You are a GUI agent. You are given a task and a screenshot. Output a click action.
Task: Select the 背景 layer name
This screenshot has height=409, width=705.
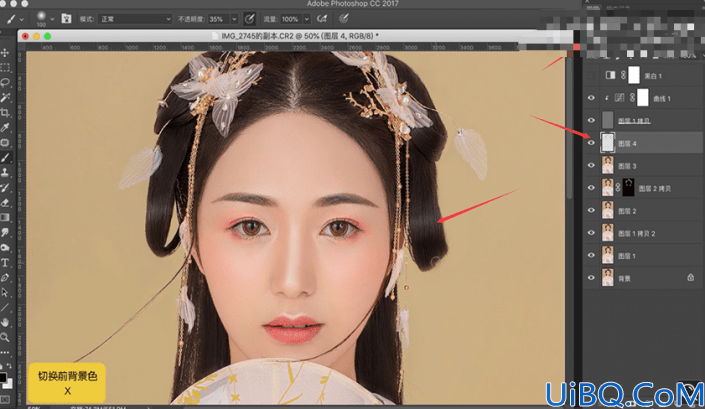click(625, 279)
